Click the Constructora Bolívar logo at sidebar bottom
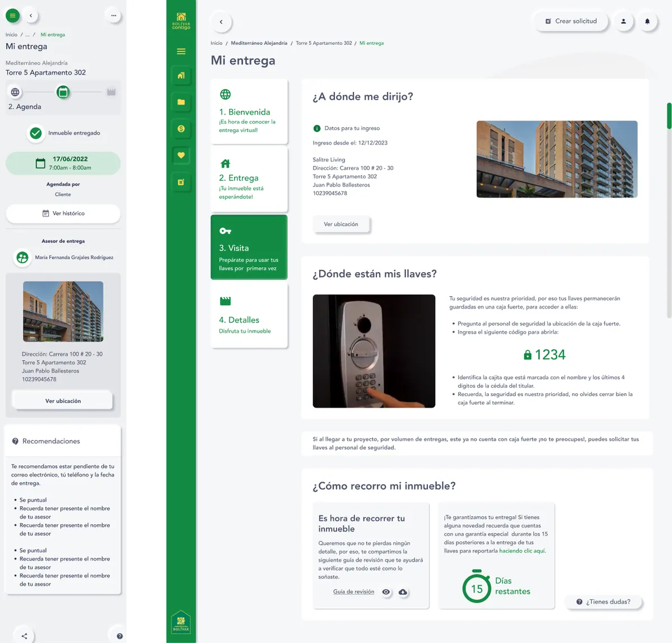 (x=181, y=622)
